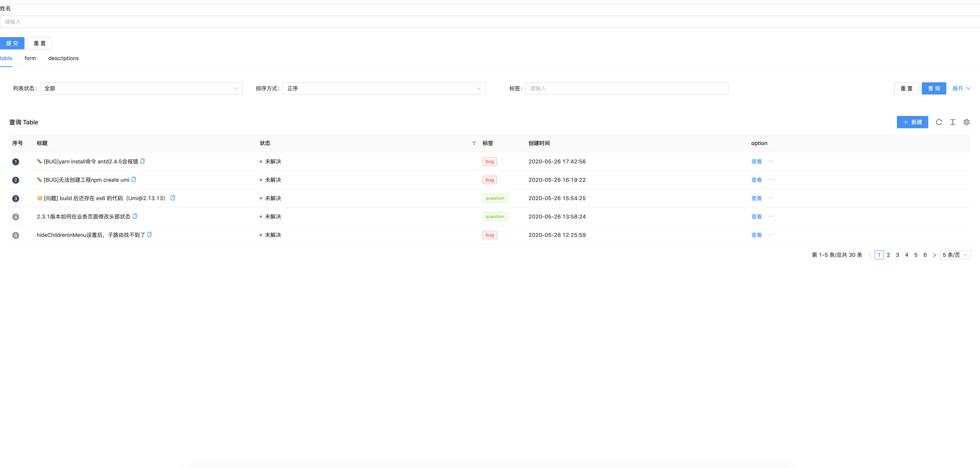The image size is (980, 468).
Task: Open the 列表状态 status dropdown
Action: 141,88
